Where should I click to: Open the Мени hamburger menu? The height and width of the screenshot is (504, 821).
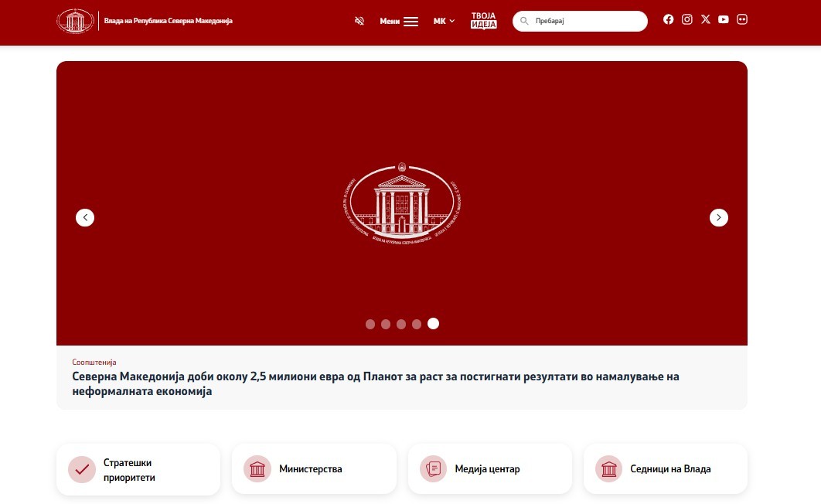click(x=399, y=22)
